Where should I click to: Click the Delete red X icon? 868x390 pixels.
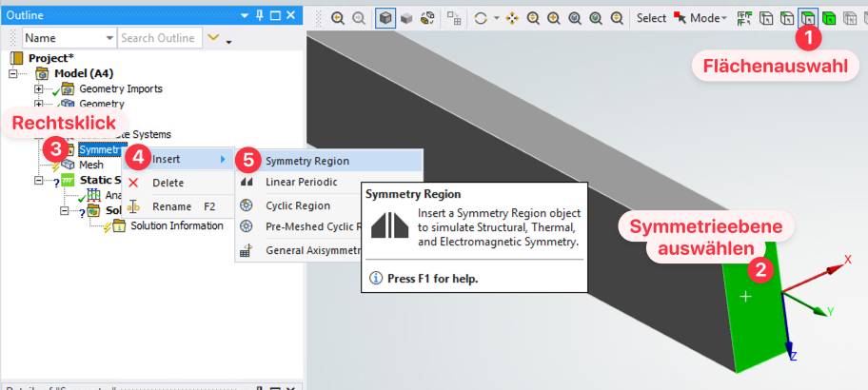pos(133,183)
